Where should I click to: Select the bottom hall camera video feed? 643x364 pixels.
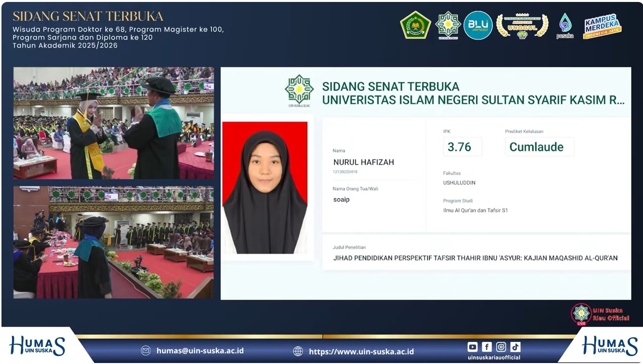coord(114,242)
